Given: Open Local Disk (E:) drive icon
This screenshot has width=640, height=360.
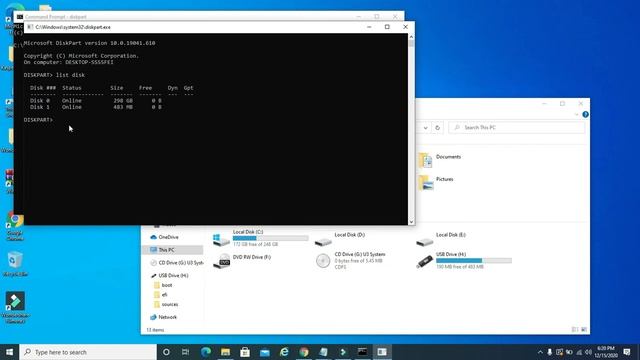Looking at the screenshot, I should click(424, 242).
